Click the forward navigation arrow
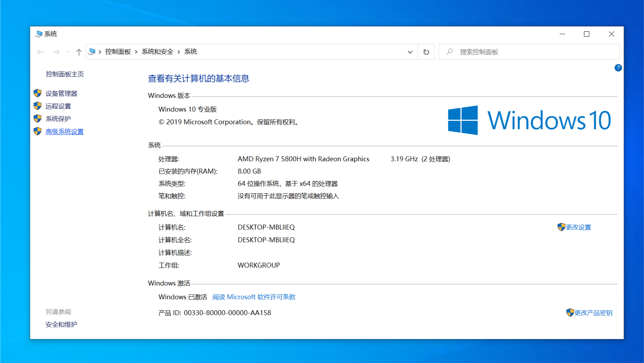 pos(56,52)
